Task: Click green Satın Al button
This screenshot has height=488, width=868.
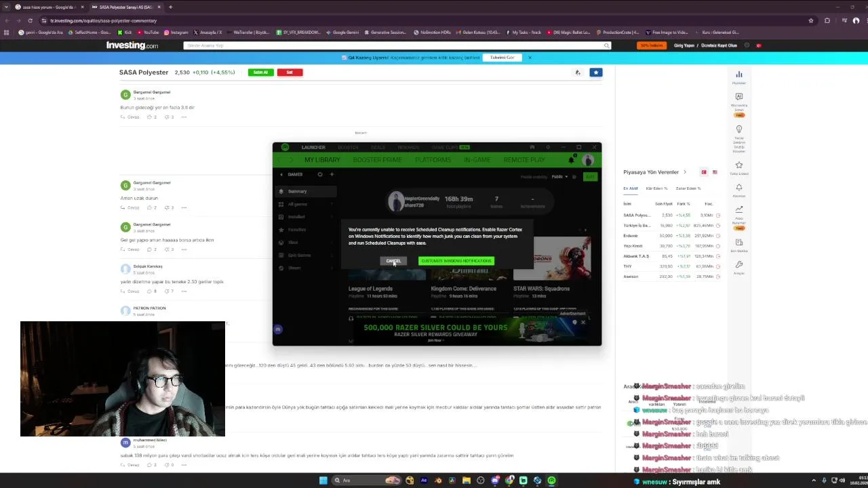Action: point(260,73)
